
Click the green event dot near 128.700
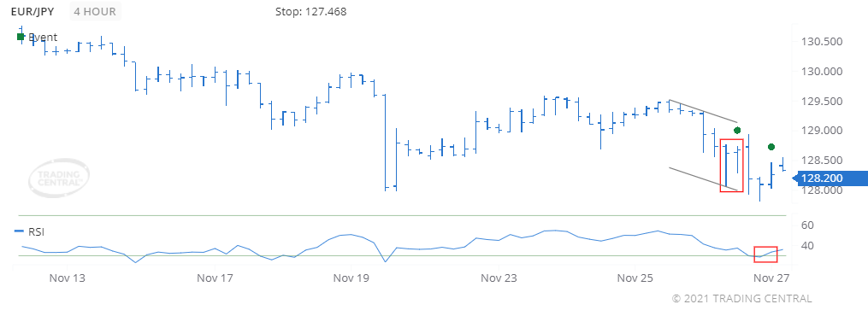coord(771,147)
